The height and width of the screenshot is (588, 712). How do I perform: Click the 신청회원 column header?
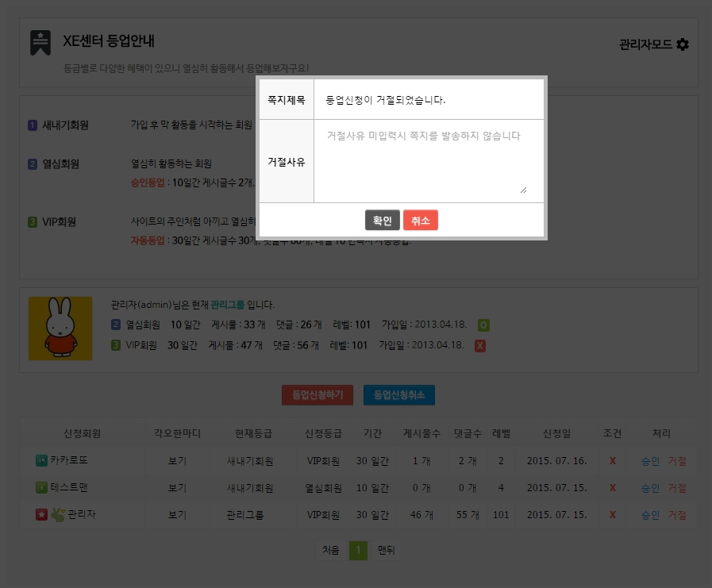(x=83, y=433)
